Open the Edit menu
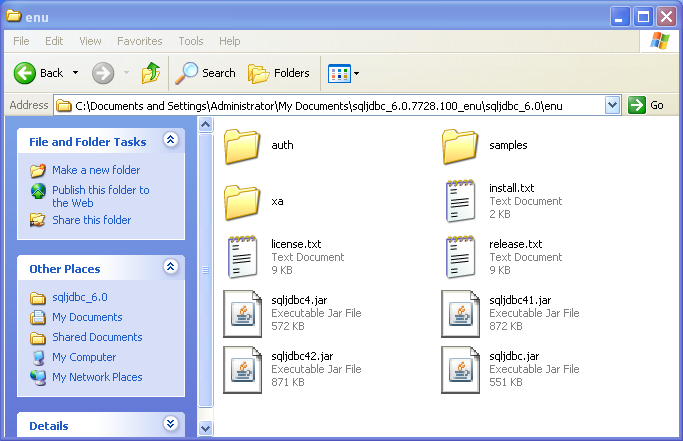 [54, 41]
